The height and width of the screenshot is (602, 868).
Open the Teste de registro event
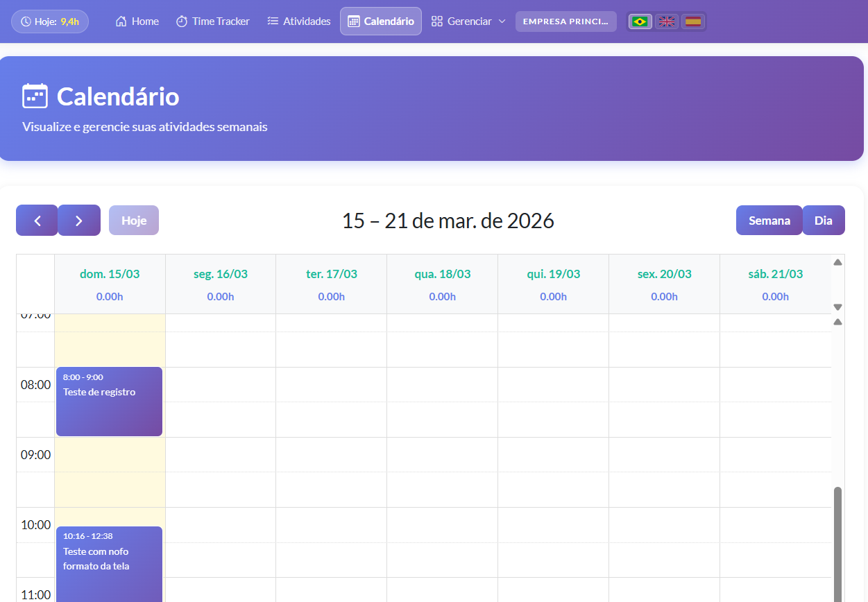tap(109, 401)
